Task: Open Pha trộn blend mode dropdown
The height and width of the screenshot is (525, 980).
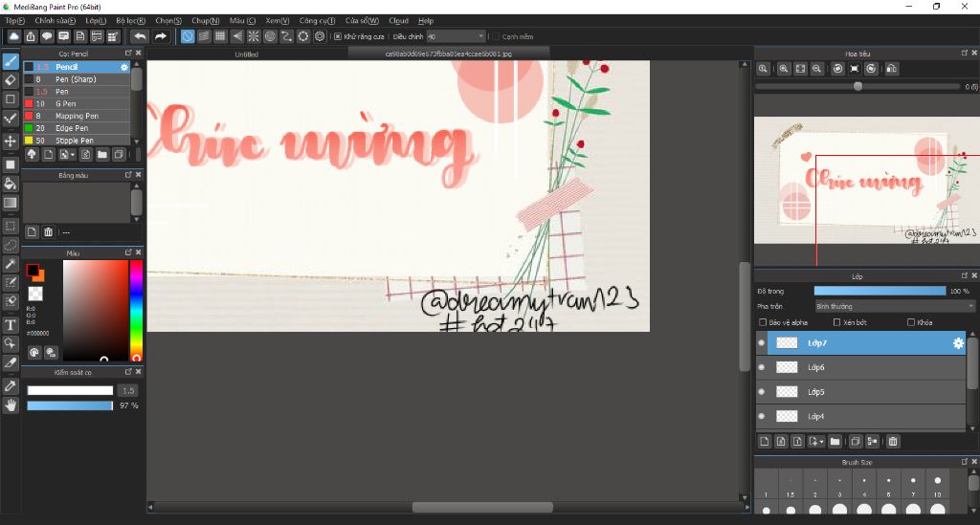Action: click(895, 307)
